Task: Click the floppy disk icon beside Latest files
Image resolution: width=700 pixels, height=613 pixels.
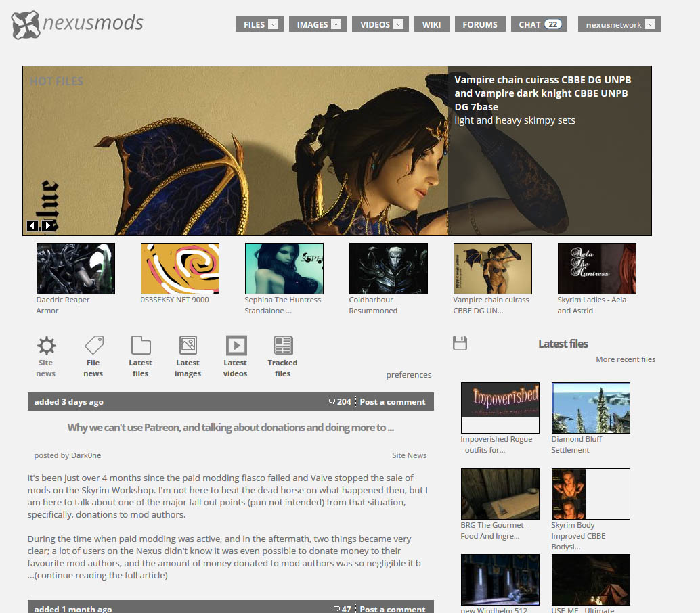Action: point(460,342)
